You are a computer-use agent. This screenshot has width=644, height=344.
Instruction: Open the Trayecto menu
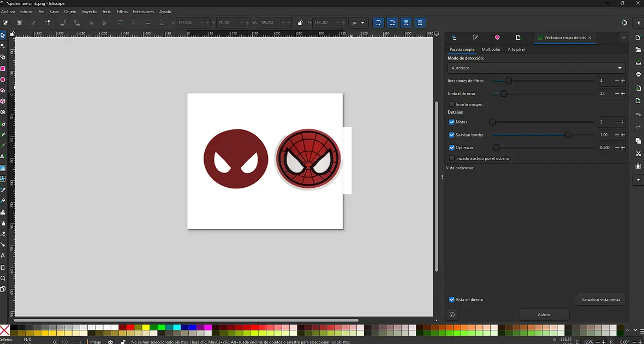pos(88,11)
